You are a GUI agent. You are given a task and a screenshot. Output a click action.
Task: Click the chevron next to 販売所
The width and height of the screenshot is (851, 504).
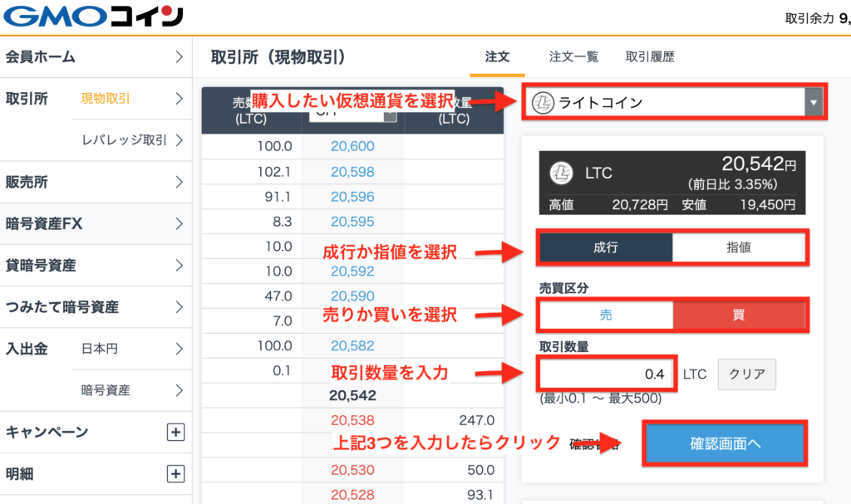pyautogui.click(x=180, y=183)
